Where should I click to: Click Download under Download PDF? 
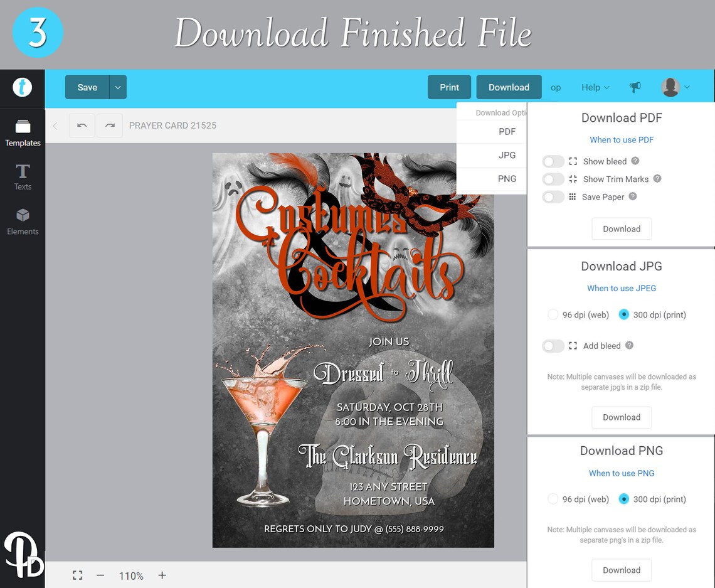[622, 228]
